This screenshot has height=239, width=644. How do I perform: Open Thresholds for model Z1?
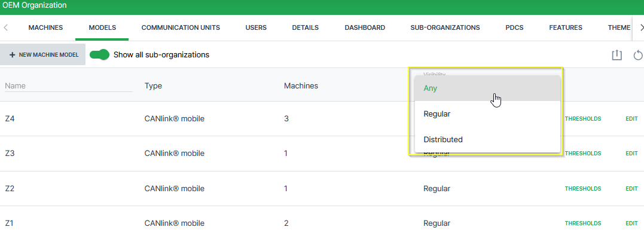point(582,223)
